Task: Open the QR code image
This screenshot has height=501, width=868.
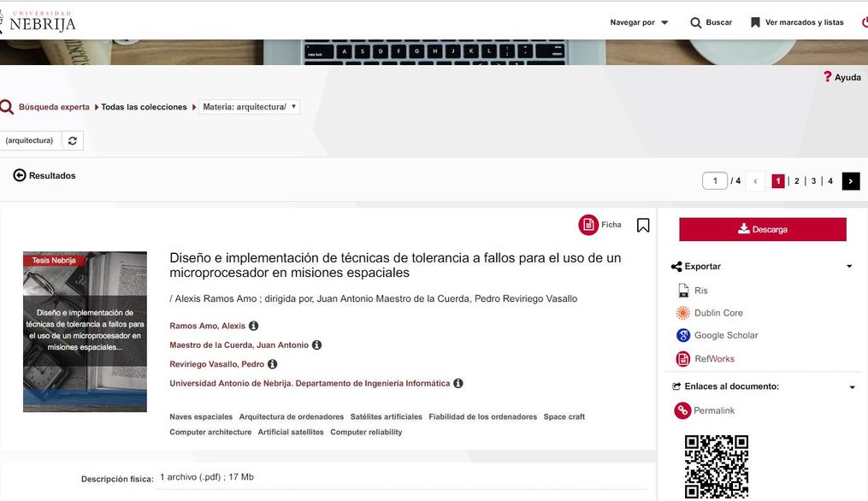Action: 717,467
